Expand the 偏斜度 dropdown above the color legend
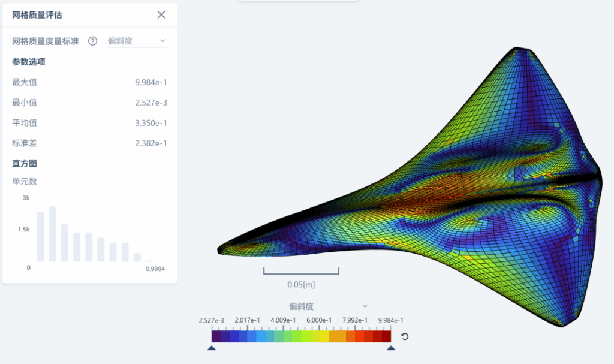Screen dimensions: 614x364 tap(301, 306)
